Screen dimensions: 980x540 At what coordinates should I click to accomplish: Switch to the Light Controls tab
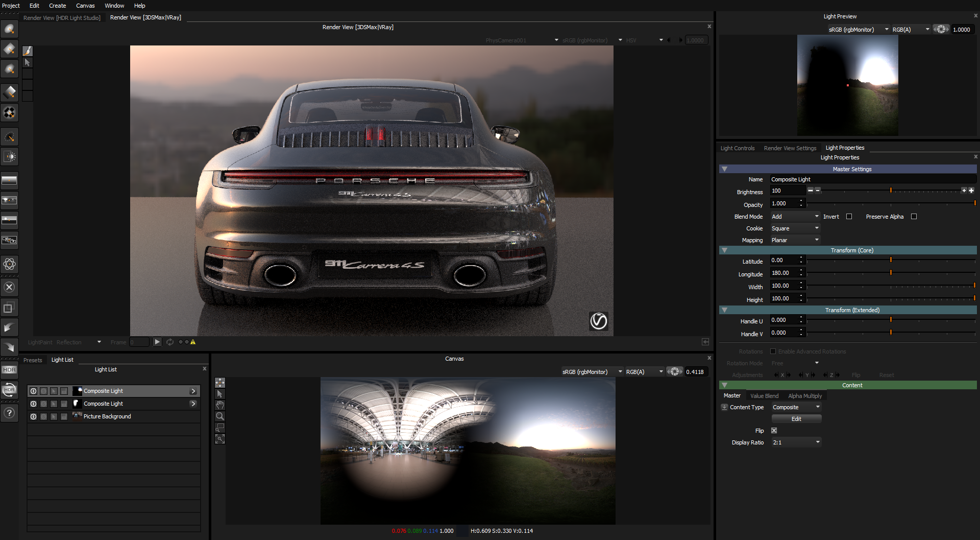(x=738, y=148)
